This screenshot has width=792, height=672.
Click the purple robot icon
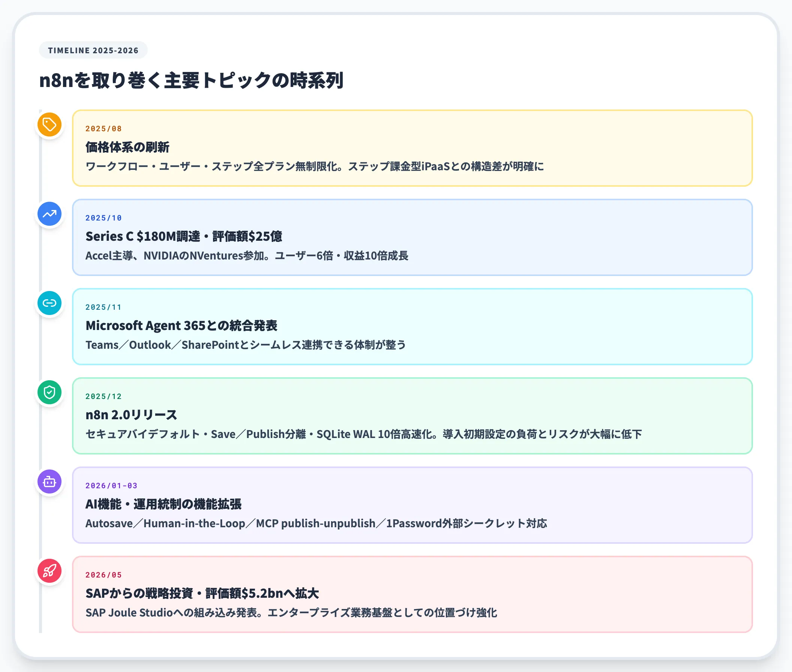coord(49,481)
